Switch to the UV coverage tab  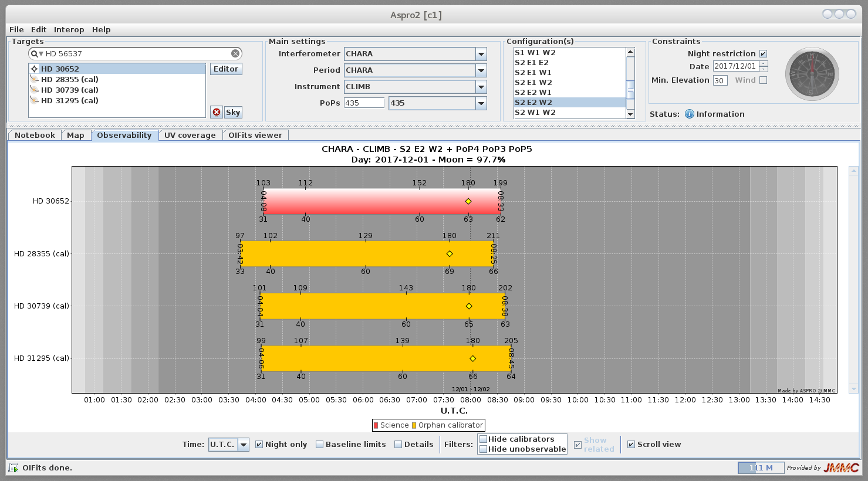pos(190,135)
